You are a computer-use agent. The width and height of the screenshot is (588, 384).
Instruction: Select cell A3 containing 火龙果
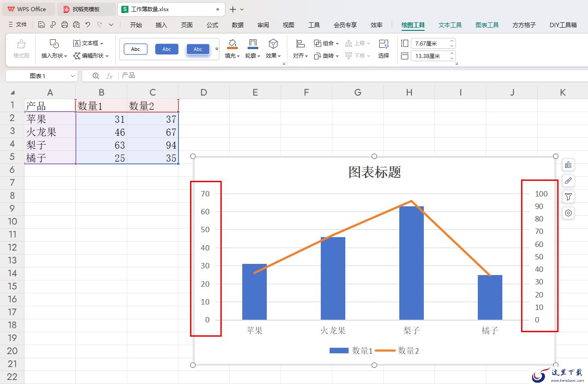[50, 132]
